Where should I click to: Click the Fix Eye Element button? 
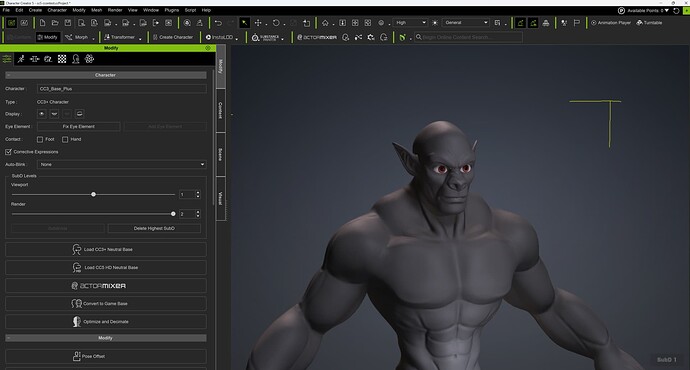(79, 127)
